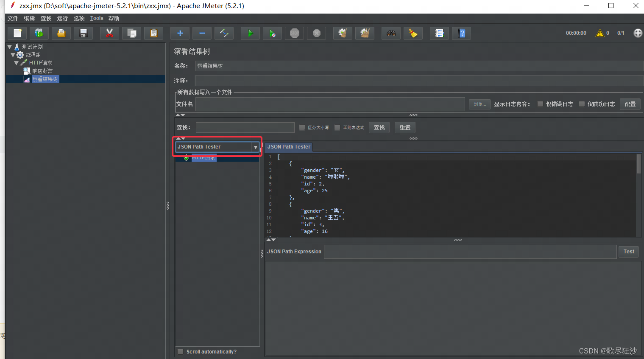Switch to JSON Path Tester tab
Image resolution: width=644 pixels, height=359 pixels.
coord(289,147)
